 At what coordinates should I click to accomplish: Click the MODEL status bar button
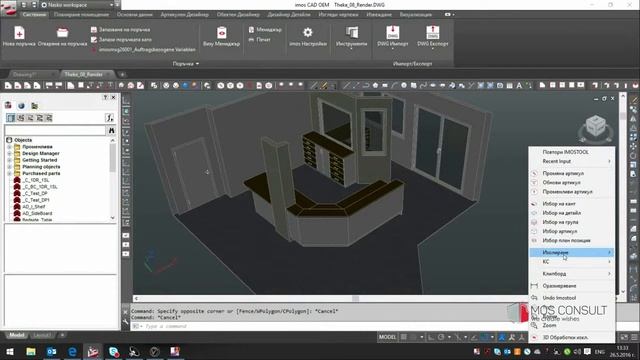[387, 337]
